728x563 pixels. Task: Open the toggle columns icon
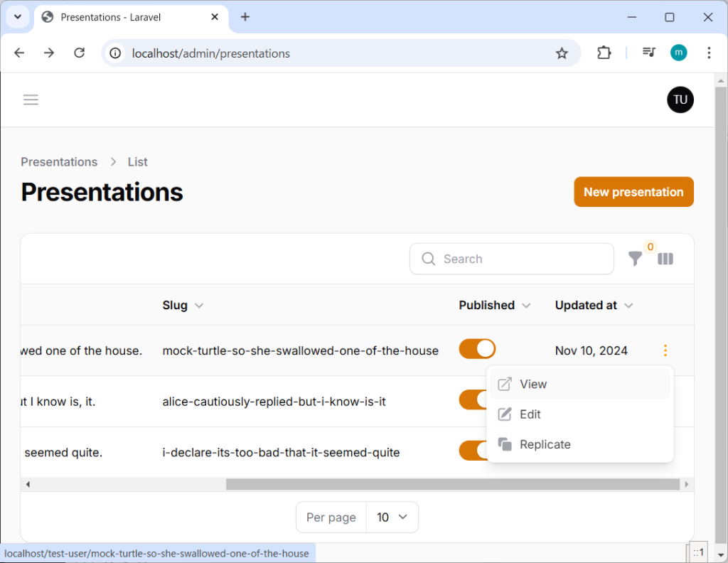(665, 259)
